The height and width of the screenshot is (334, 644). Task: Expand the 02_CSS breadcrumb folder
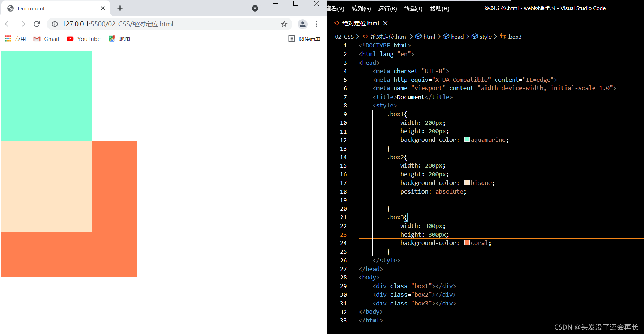point(344,37)
